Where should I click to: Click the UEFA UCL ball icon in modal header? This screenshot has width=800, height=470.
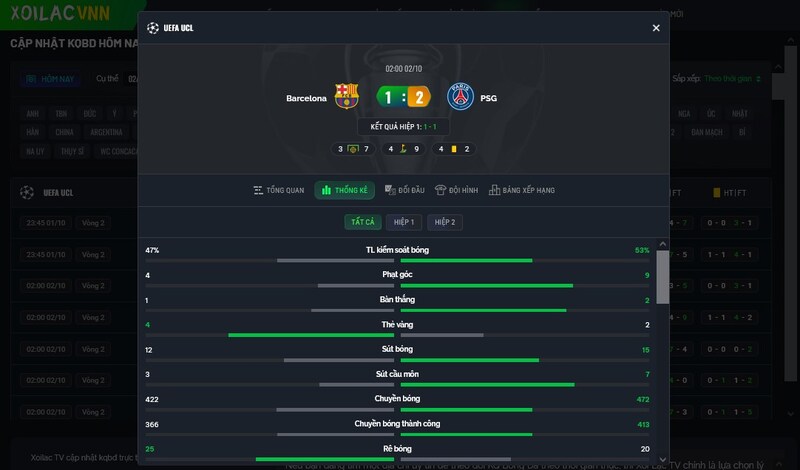coord(152,28)
